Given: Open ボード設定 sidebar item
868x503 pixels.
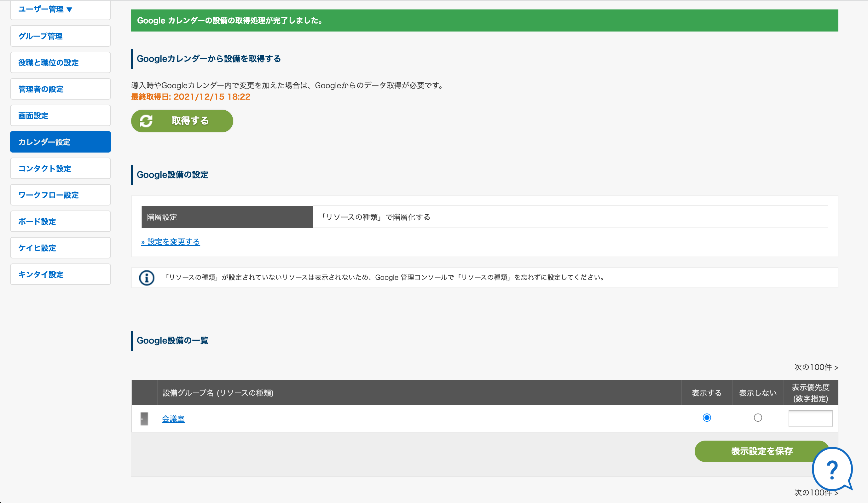Looking at the screenshot, I should pyautogui.click(x=60, y=222).
